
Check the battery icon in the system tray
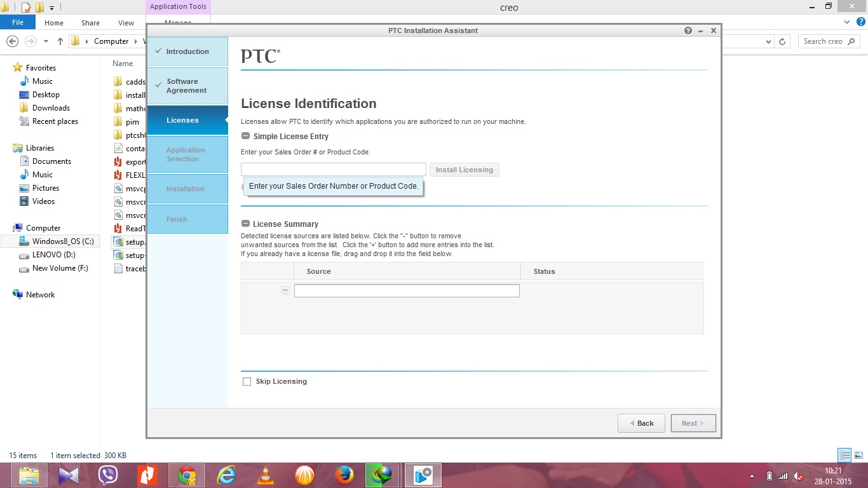[770, 476]
